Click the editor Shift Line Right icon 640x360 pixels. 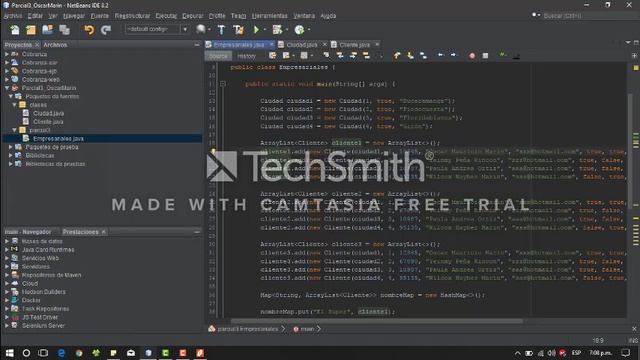453,55
